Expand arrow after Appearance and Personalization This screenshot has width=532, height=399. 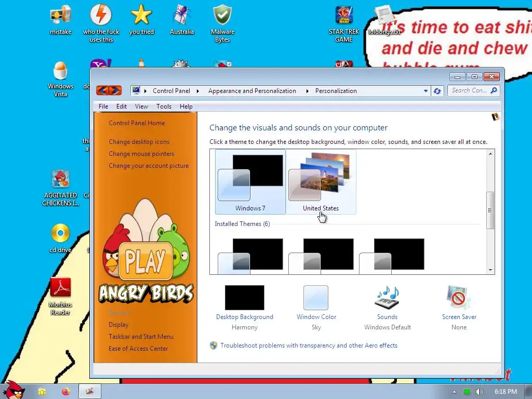point(307,91)
